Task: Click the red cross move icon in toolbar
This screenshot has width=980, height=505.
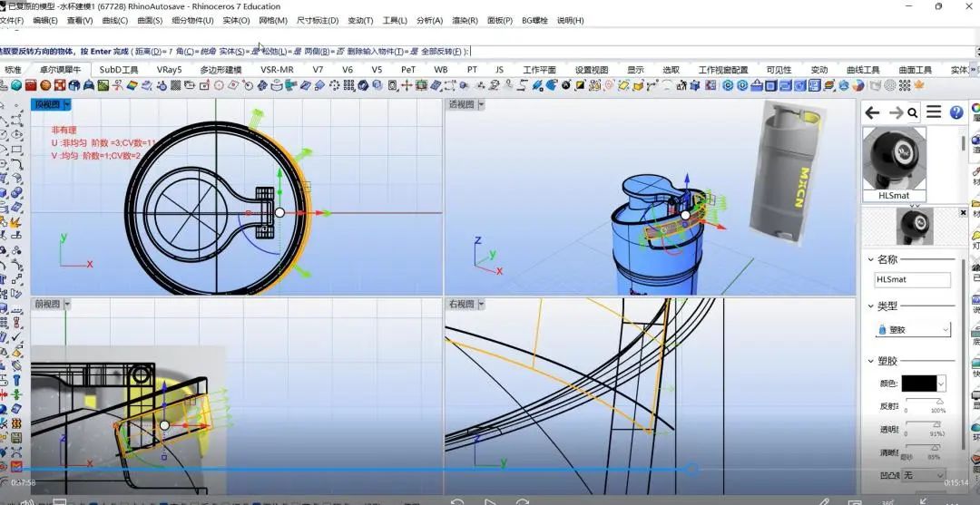Action: [x=407, y=85]
